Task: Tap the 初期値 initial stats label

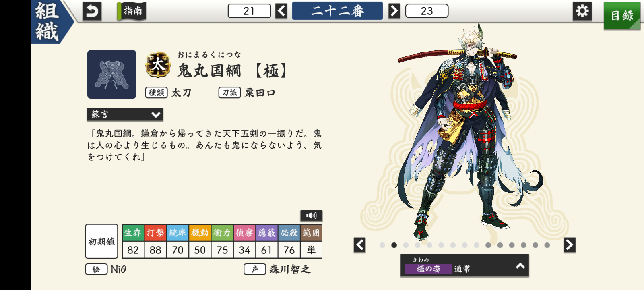Action: pos(102,241)
